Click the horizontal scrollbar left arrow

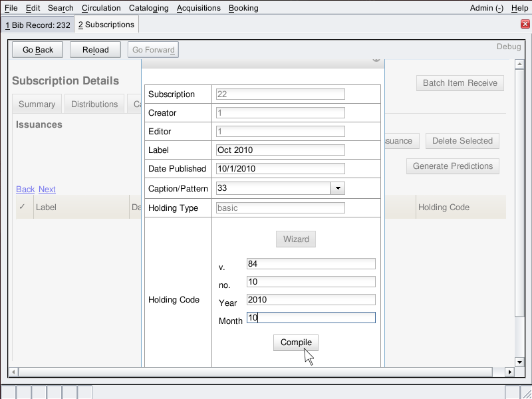13,372
